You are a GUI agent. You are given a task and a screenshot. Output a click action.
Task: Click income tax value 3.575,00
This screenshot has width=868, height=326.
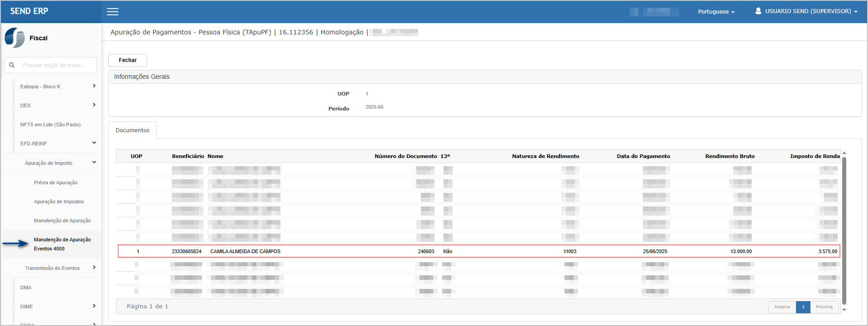[828, 251]
